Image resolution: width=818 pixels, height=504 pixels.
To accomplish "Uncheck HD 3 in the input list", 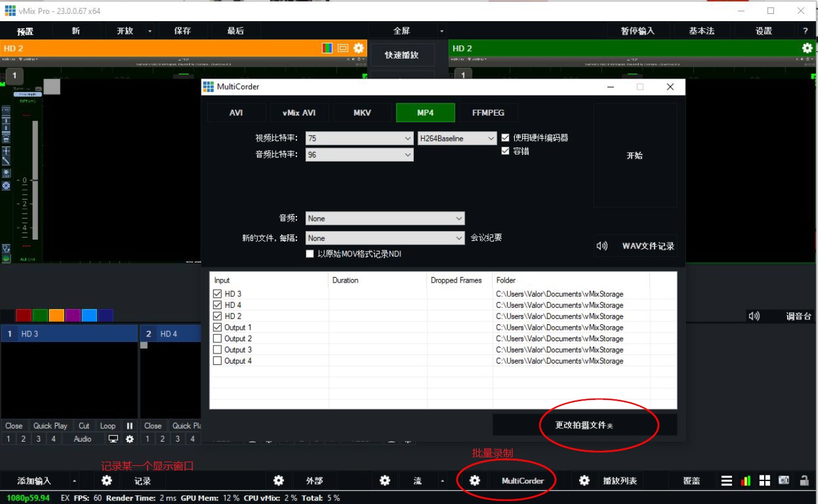I will point(218,294).
